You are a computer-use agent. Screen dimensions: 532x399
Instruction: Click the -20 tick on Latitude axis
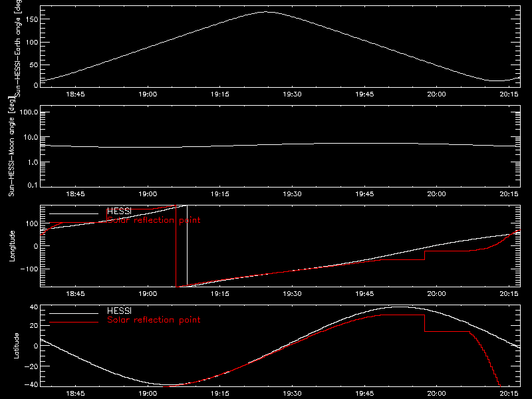(x=31, y=366)
